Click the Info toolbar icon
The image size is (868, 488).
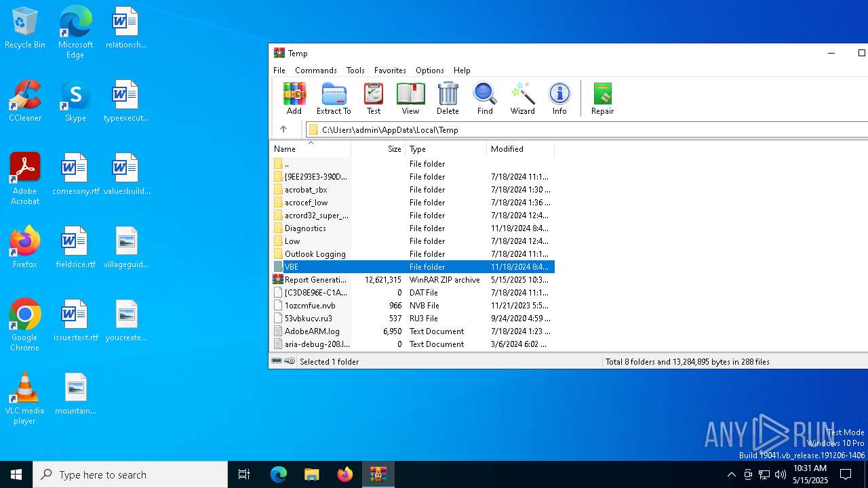(x=559, y=99)
